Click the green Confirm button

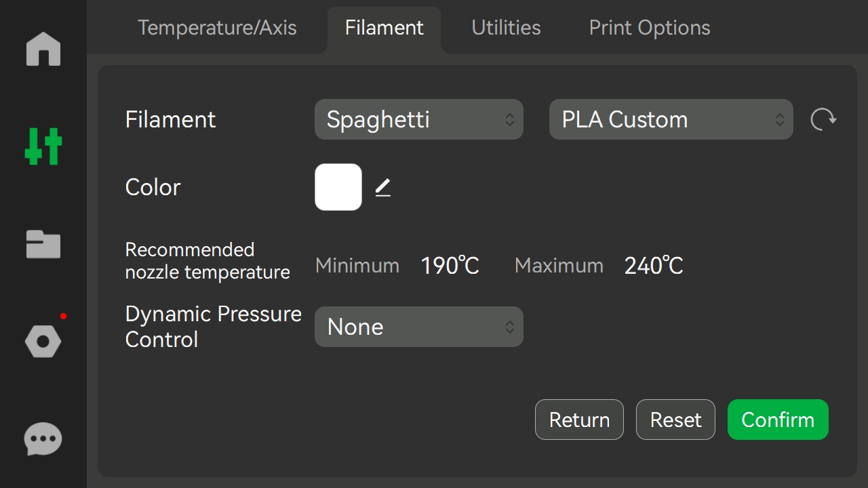pos(778,420)
